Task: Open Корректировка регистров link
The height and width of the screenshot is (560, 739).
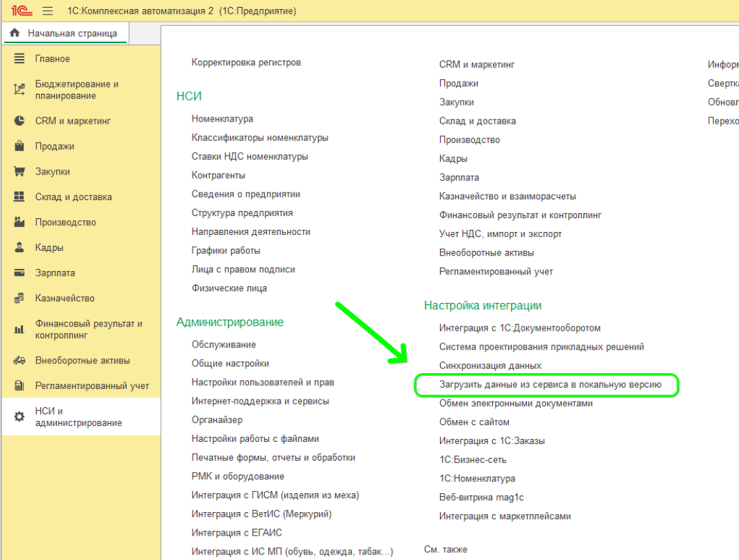Action: (x=246, y=62)
